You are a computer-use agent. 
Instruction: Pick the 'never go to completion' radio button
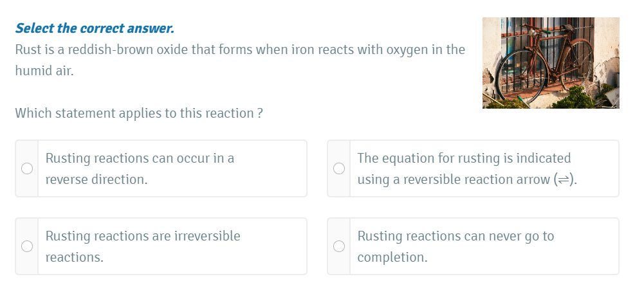(338, 246)
